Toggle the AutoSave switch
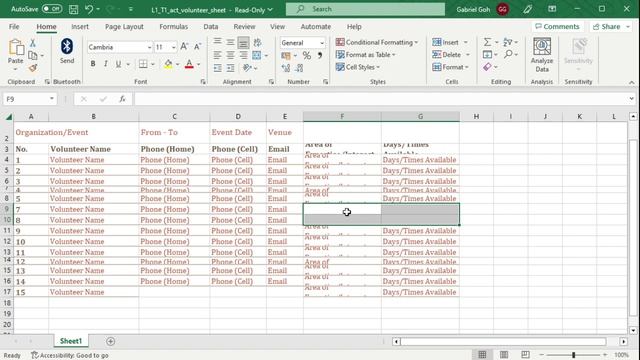The height and width of the screenshot is (360, 640). tap(52, 9)
